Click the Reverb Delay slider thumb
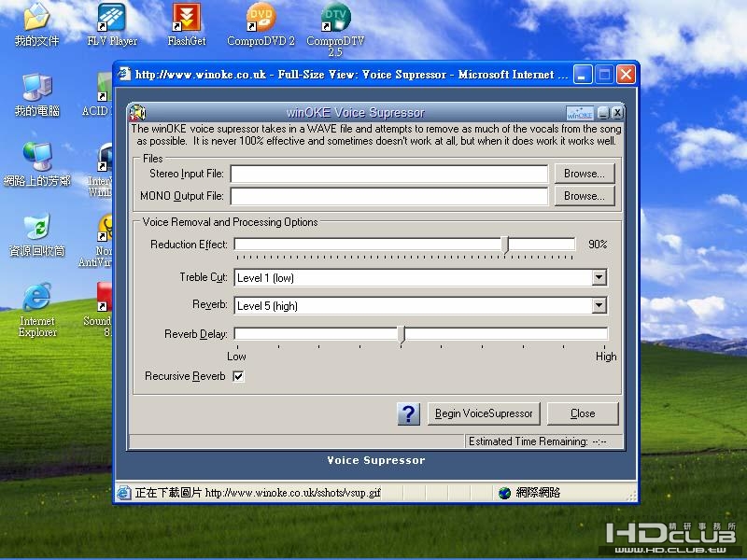 402,335
